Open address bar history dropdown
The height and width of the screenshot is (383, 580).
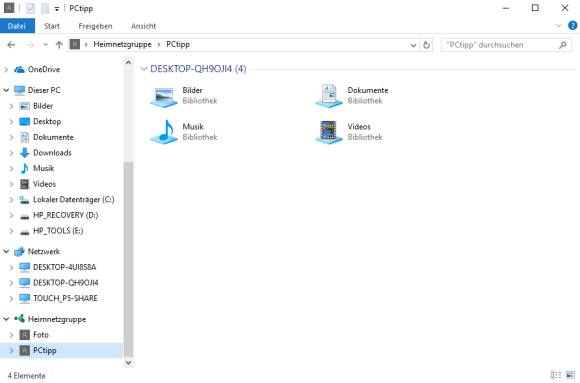coord(413,45)
